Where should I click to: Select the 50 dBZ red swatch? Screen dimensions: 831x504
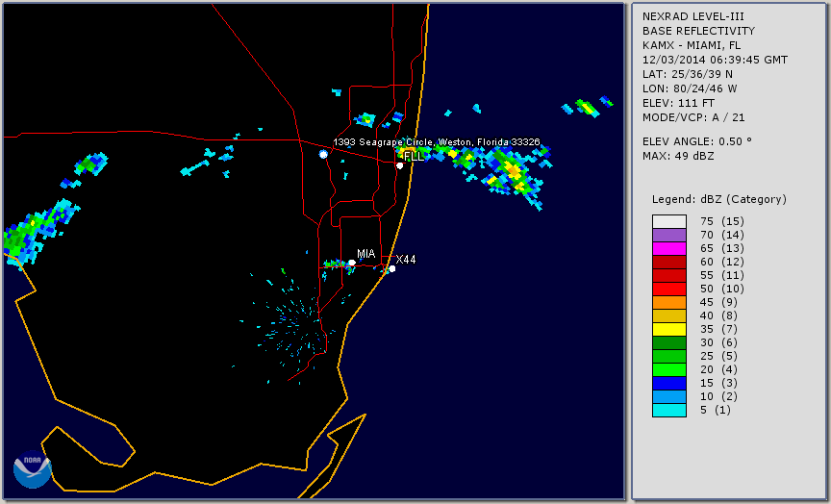[x=669, y=289]
